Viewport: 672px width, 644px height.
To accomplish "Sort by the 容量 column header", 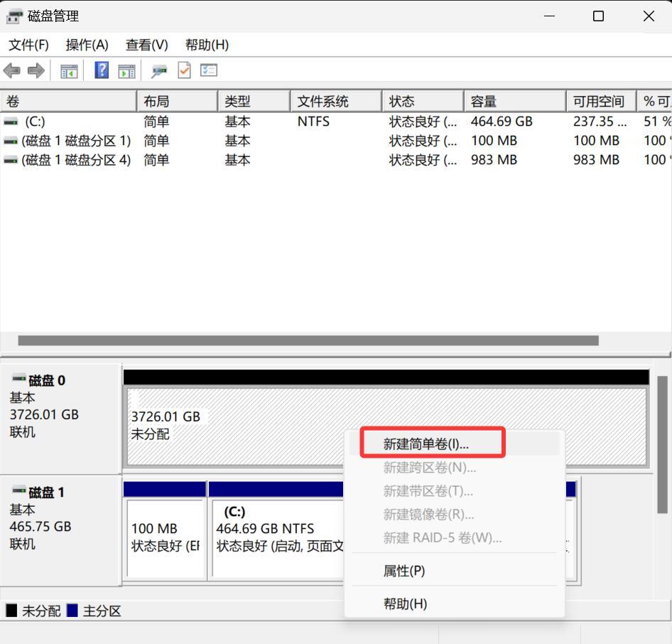I will tap(515, 102).
